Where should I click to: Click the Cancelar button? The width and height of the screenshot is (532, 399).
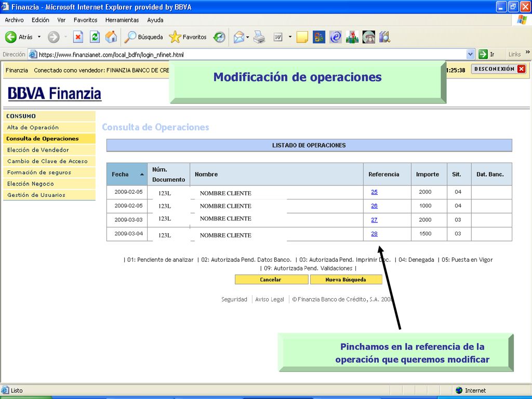coord(271,280)
